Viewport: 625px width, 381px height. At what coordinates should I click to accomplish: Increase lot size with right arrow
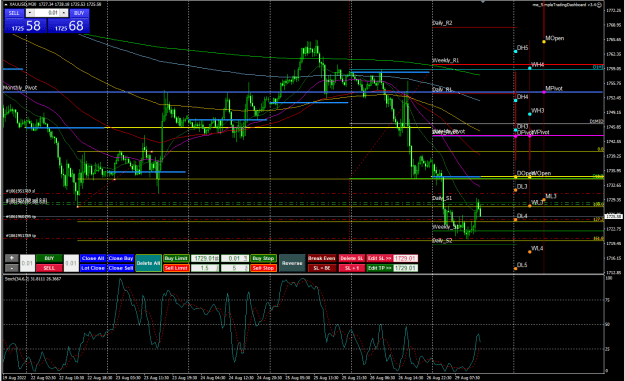tap(64, 13)
